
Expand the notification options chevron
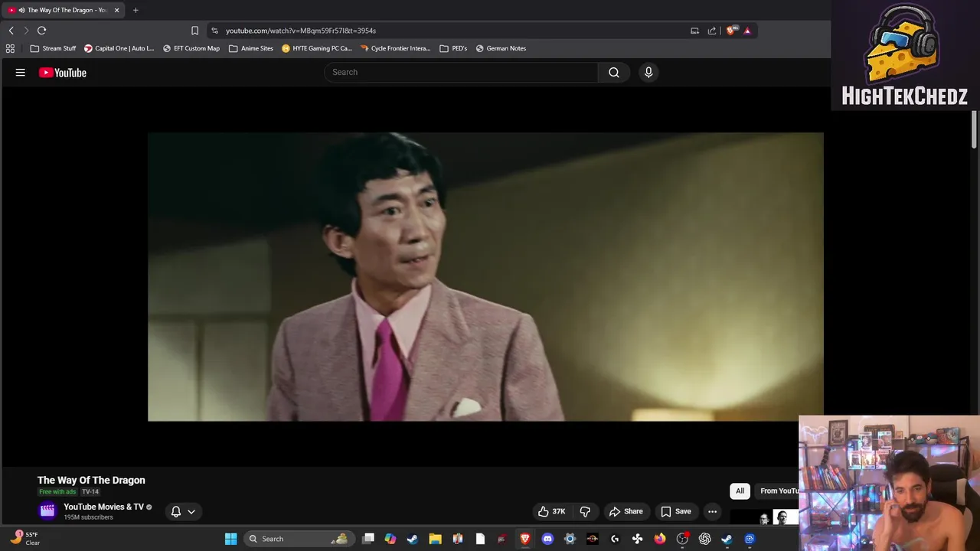(x=191, y=511)
